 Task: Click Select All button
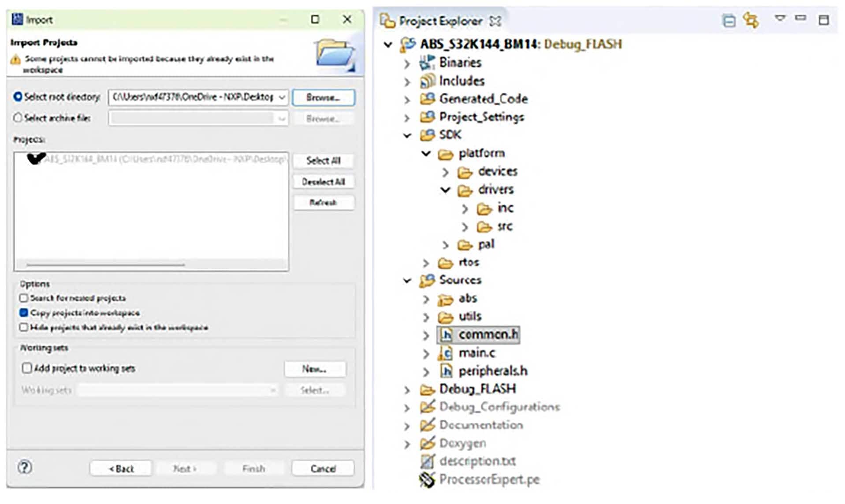(x=323, y=161)
